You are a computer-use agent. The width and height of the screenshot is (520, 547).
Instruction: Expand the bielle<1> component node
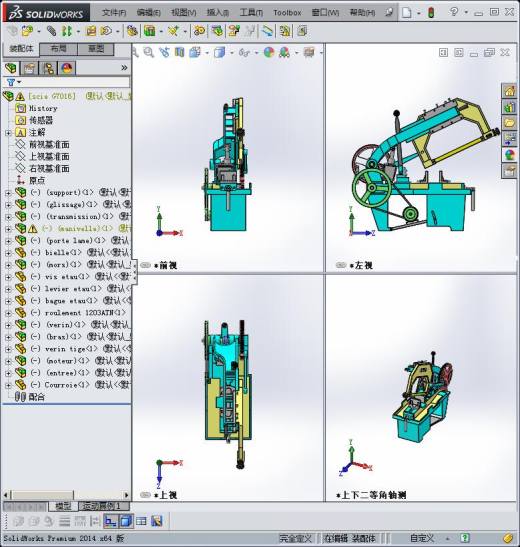pos(8,253)
